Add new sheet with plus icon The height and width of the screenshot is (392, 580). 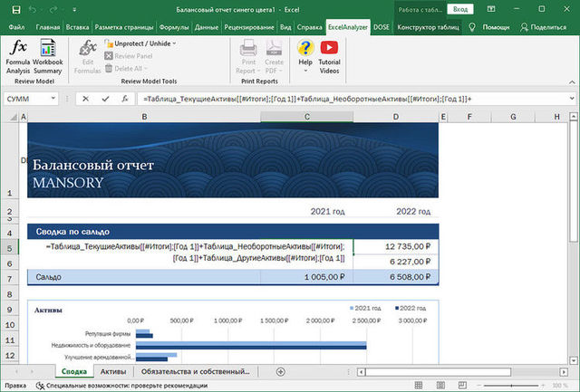[281, 371]
